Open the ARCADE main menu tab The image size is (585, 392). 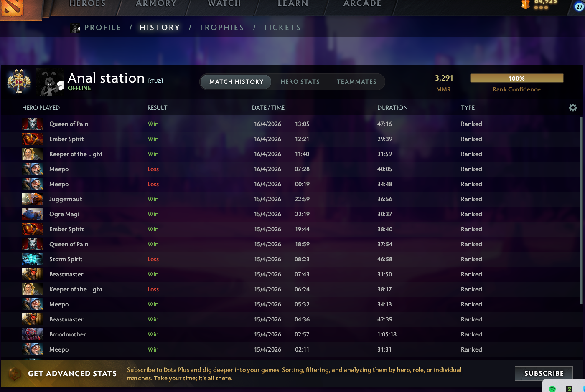click(x=362, y=4)
